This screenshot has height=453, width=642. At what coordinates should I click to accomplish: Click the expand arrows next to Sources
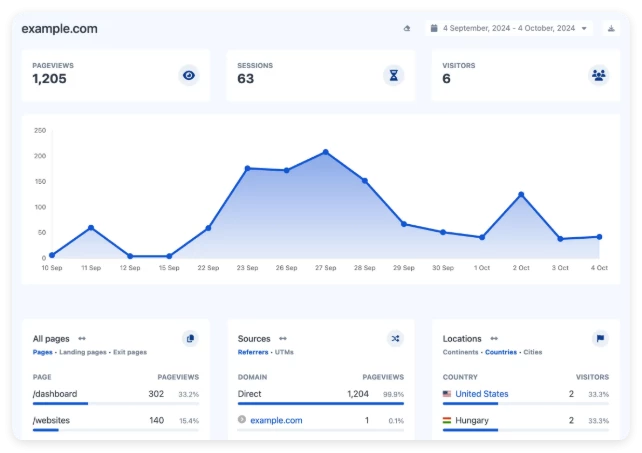coord(283,339)
